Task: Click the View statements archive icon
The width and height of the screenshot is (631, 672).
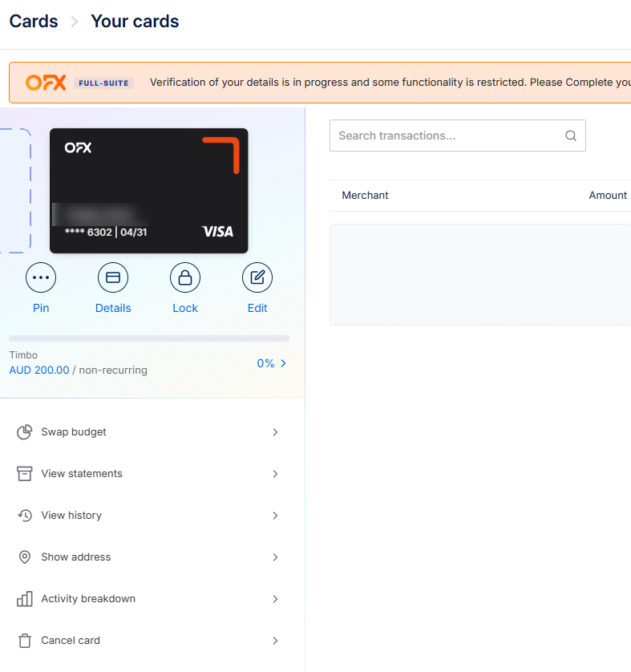Action: [24, 474]
